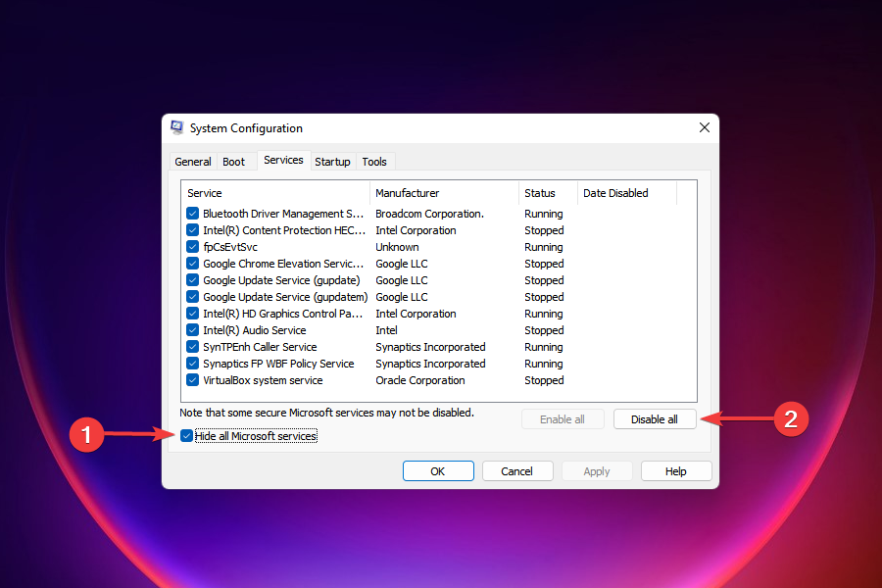Select the Tools tab

(x=374, y=161)
